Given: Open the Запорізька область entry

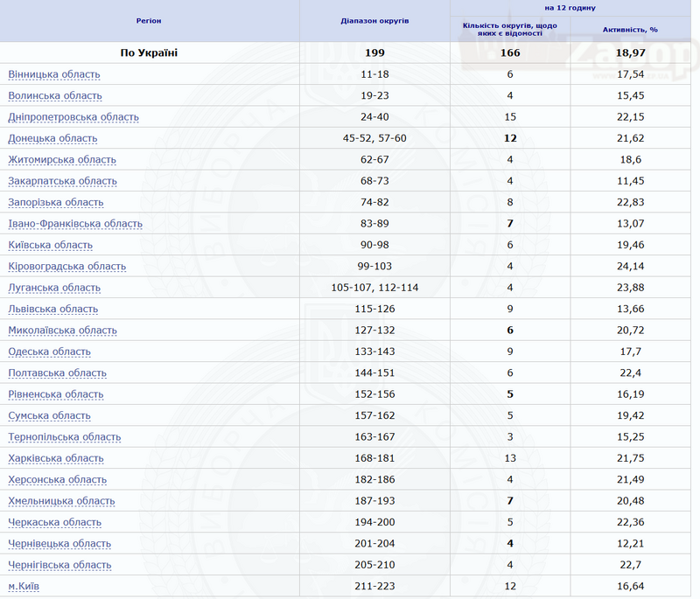Looking at the screenshot, I should point(56,202).
